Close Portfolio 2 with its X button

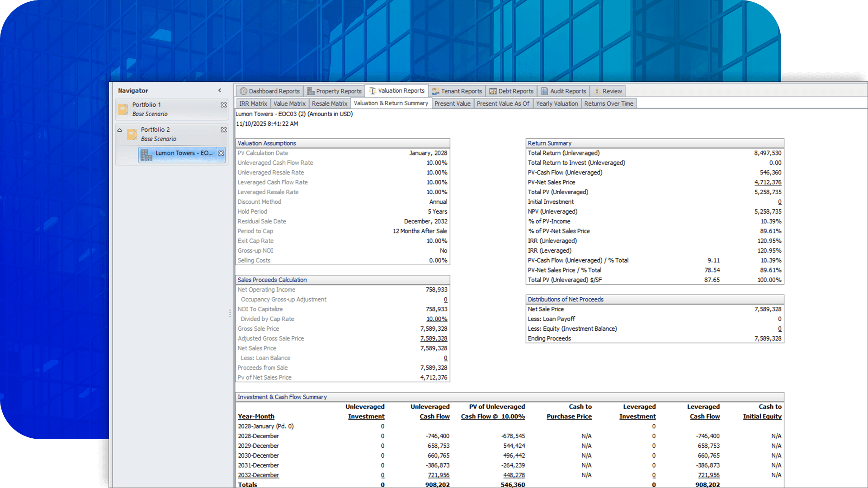(223, 130)
